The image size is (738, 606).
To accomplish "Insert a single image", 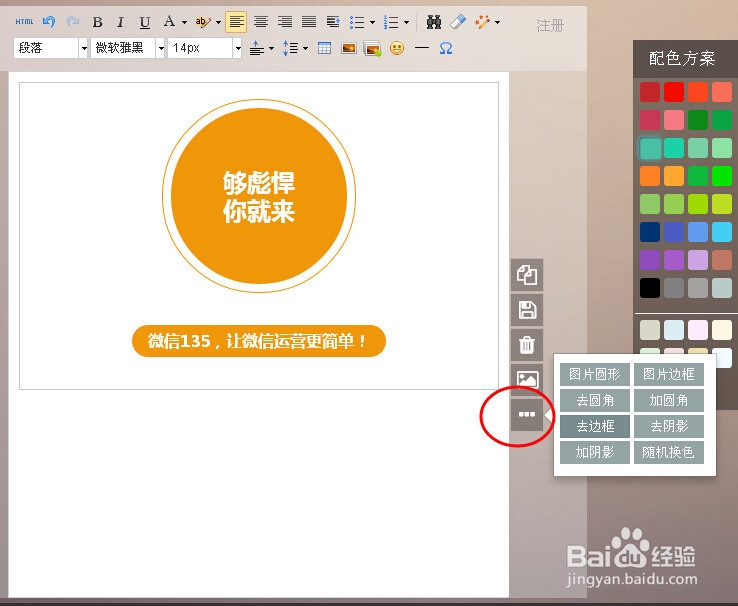I will tap(349, 48).
